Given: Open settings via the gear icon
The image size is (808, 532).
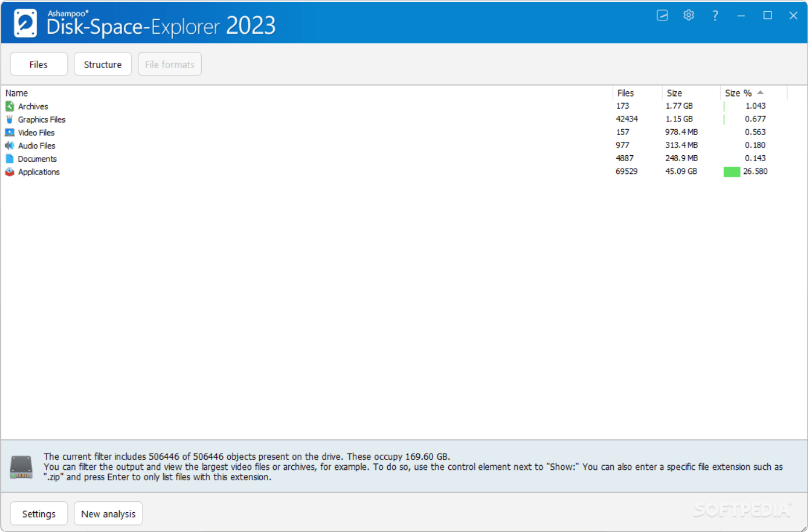Looking at the screenshot, I should point(688,15).
